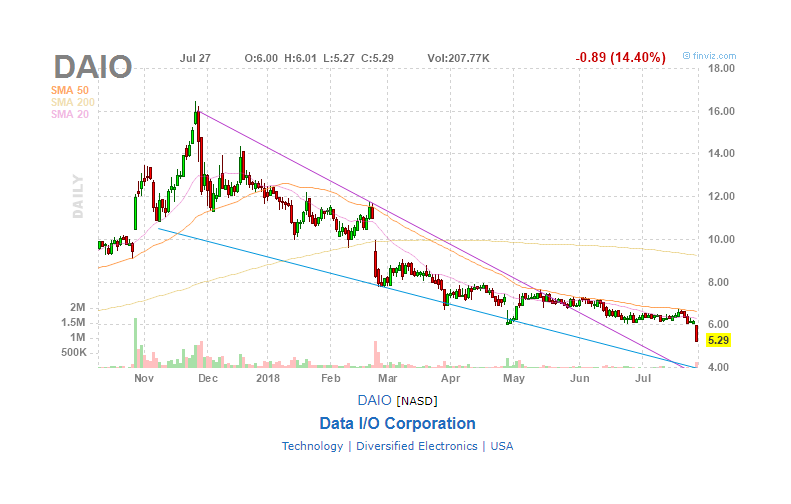
Task: Click the SMA 50 legend label
Action: pos(70,90)
